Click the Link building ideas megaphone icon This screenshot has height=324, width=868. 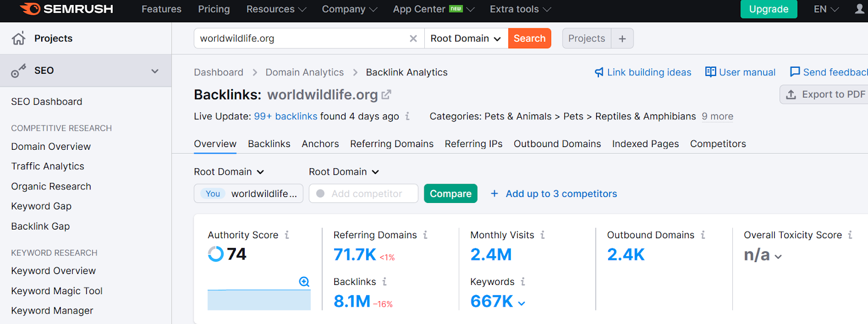599,72
